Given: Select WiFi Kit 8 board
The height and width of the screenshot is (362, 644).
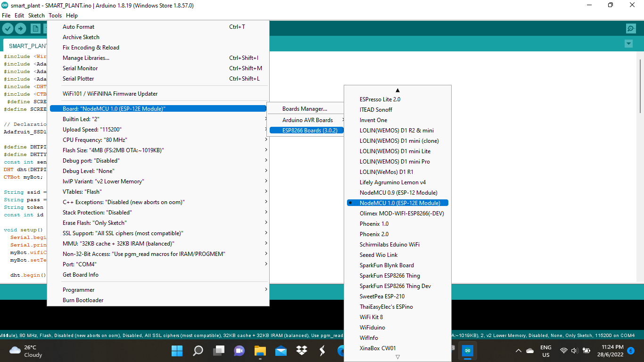Looking at the screenshot, I should pos(397,317).
